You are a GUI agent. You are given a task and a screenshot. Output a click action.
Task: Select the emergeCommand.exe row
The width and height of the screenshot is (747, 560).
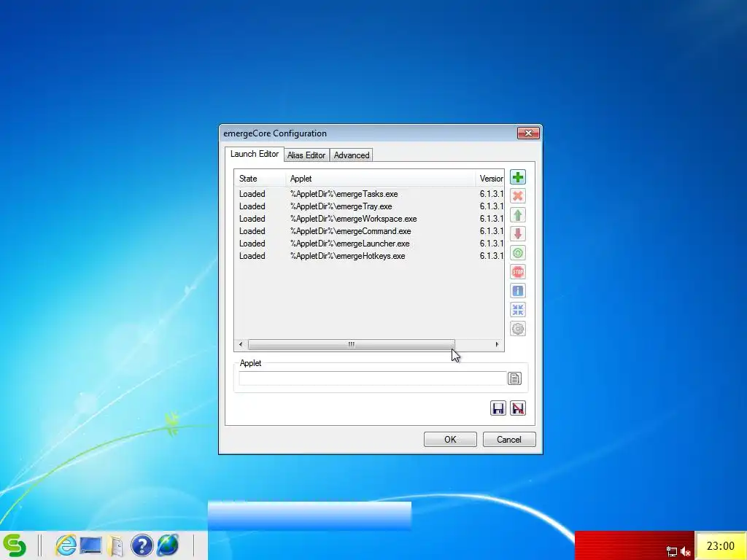click(x=368, y=231)
